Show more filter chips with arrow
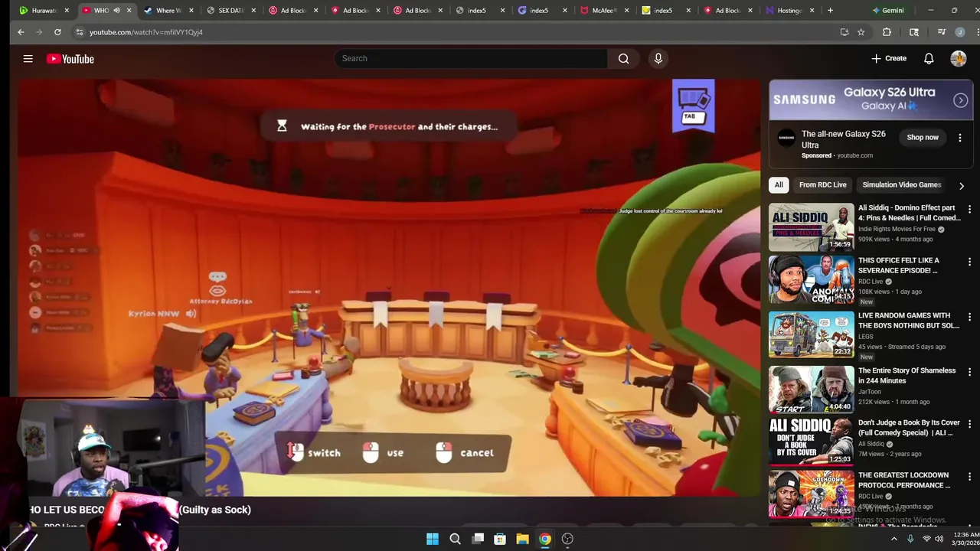 (962, 185)
